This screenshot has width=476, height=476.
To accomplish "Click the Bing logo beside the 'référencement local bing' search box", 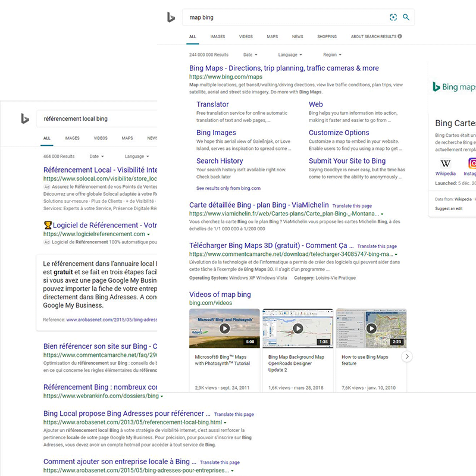I will (x=25, y=118).
